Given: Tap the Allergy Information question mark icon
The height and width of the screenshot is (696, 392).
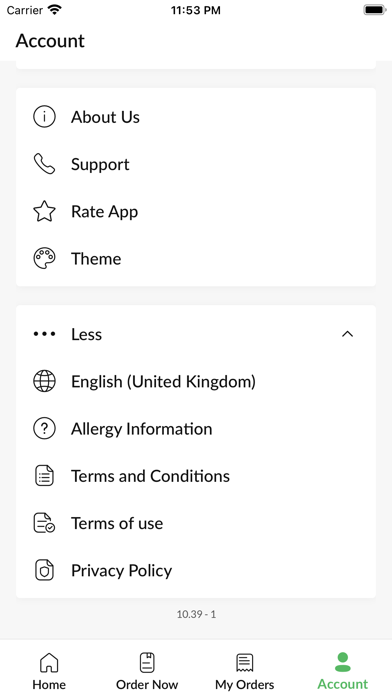Looking at the screenshot, I should tap(44, 429).
